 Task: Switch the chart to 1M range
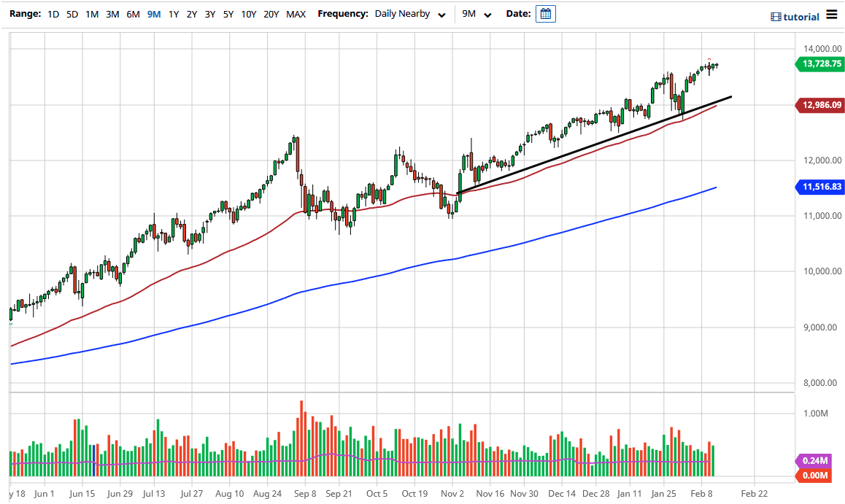[91, 13]
